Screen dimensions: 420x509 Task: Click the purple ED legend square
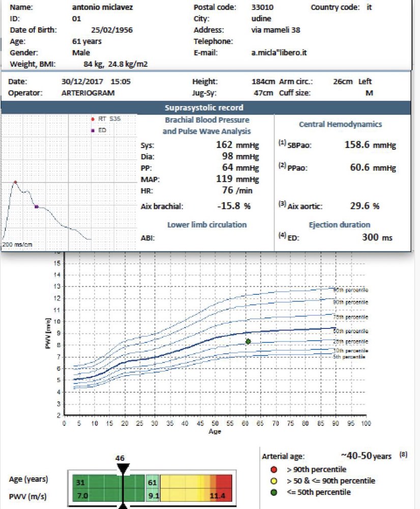click(93, 130)
